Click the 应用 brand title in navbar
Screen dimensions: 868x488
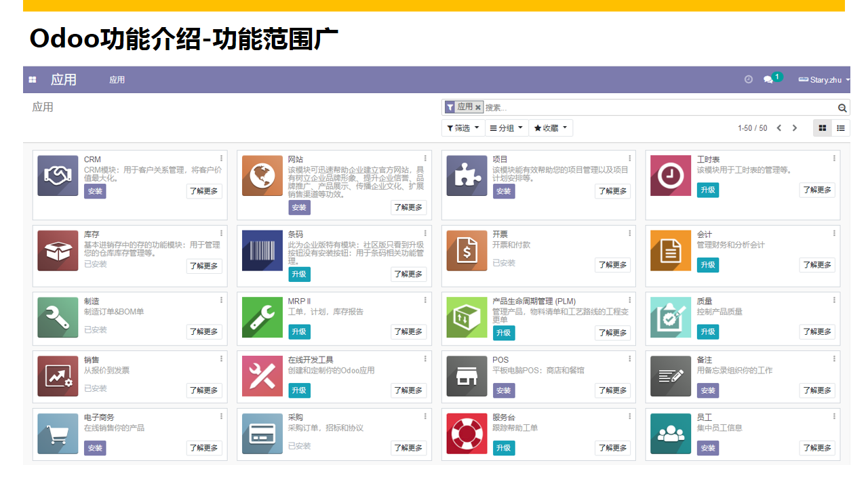[64, 80]
